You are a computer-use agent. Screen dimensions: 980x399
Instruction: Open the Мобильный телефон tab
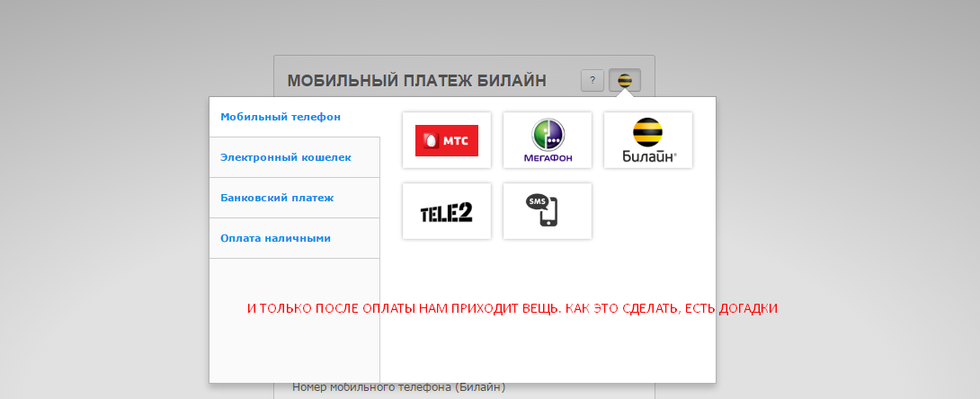(x=294, y=117)
